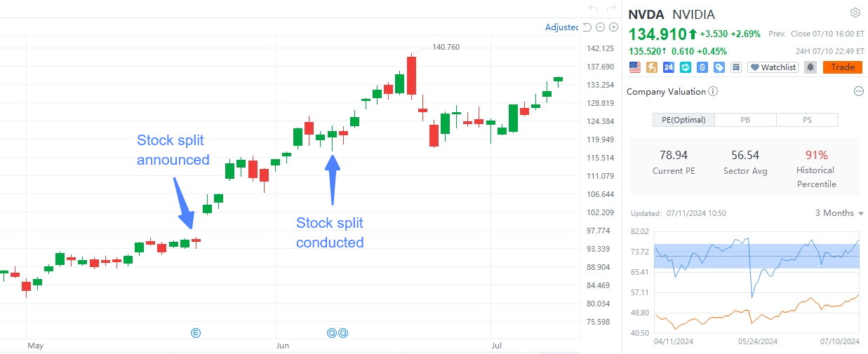Screen dimensions: 868x354
Task: Click the earnings E marker on timeline
Action: click(x=196, y=333)
